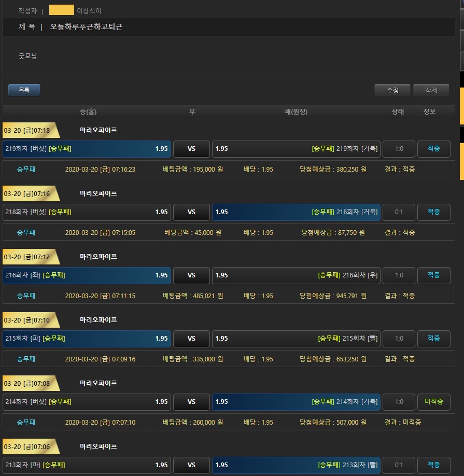Image resolution: width=464 pixels, height=476 pixels.
Task: Click the 0:1 status box for 218회차
Action: (399, 212)
